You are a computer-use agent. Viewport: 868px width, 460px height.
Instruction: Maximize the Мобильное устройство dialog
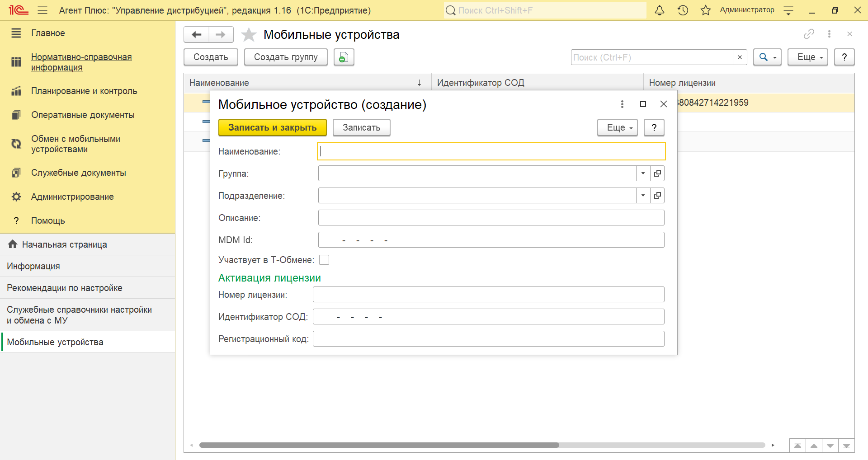pyautogui.click(x=643, y=104)
